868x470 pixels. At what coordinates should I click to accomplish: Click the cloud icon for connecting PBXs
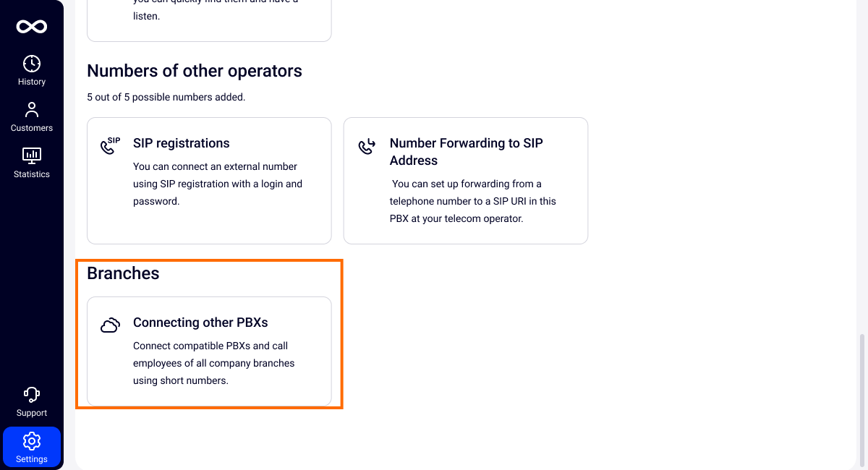[x=110, y=325]
